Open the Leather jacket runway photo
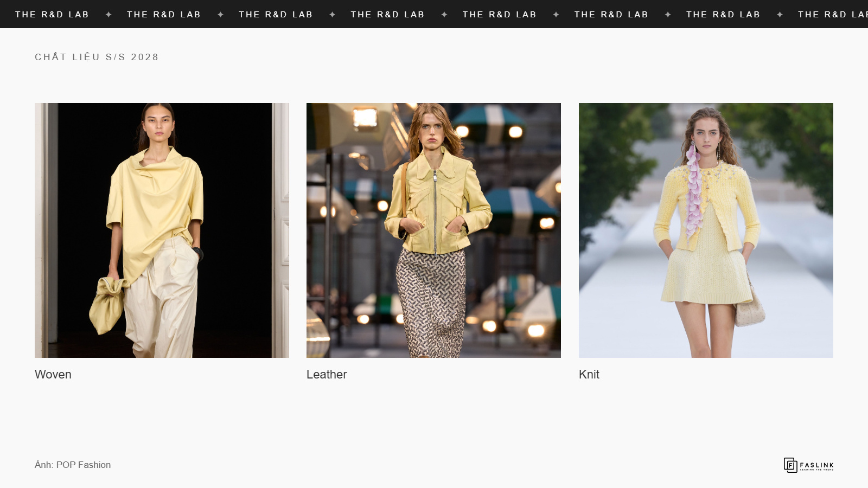The image size is (868, 488). coord(433,230)
